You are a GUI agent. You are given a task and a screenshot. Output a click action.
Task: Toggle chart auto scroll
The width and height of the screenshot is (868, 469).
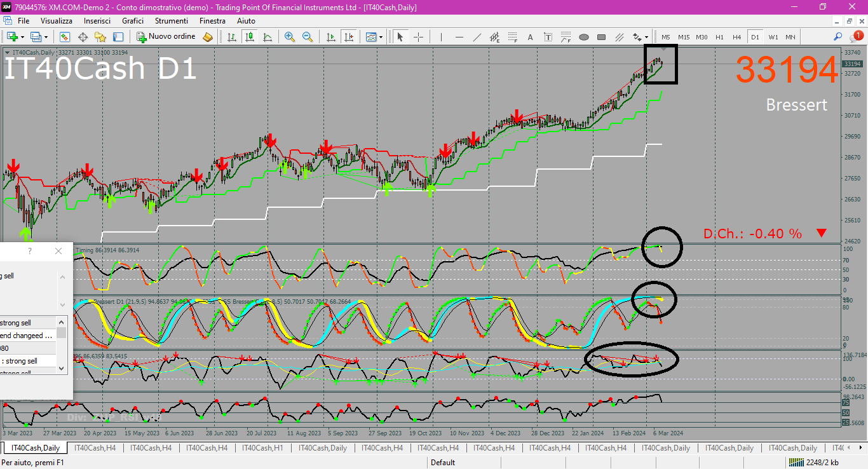(x=331, y=37)
